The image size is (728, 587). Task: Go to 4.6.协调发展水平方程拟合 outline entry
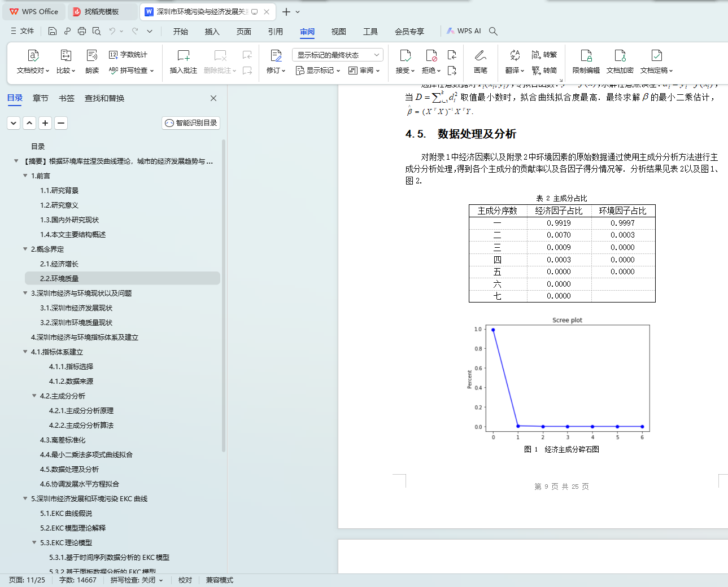point(80,484)
